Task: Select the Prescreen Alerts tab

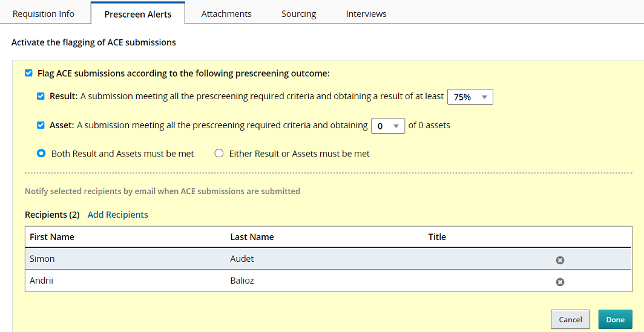Action: point(138,14)
